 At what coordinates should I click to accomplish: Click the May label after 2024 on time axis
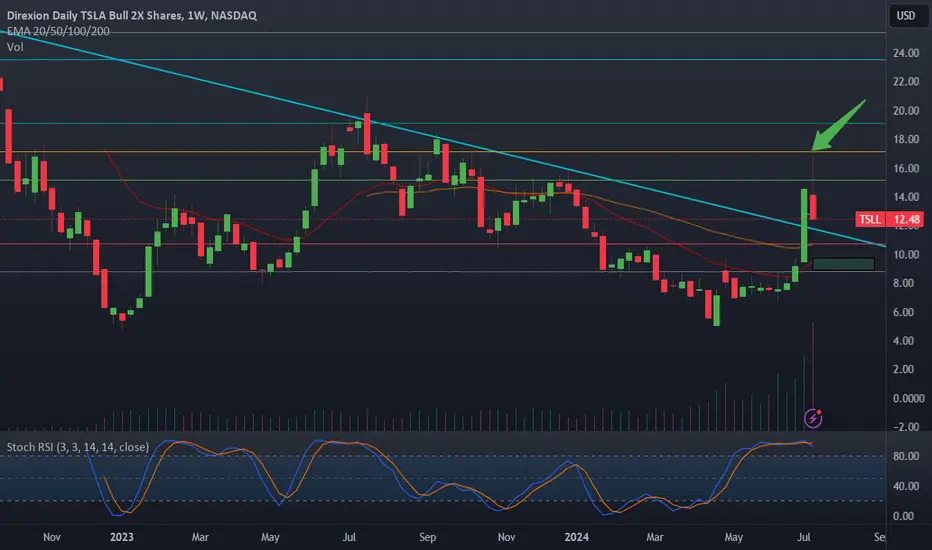pyautogui.click(x=733, y=537)
